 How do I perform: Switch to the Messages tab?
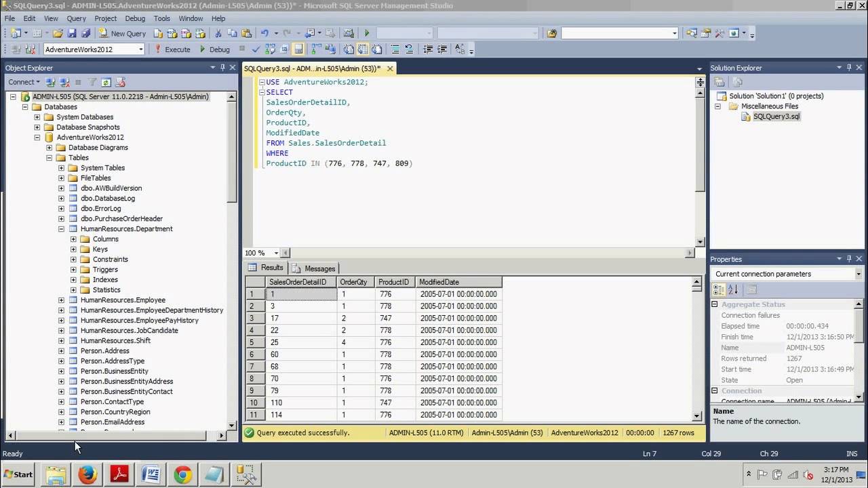tap(314, 268)
